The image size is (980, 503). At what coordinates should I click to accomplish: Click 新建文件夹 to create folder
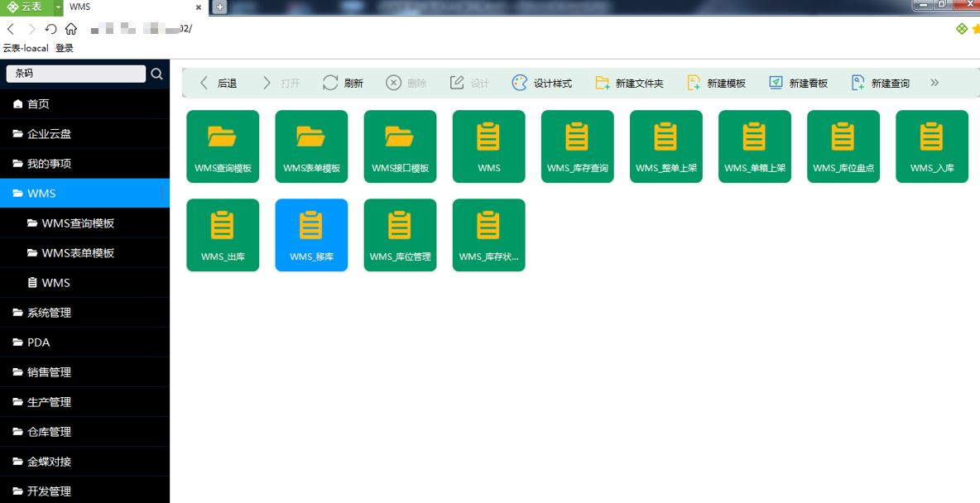click(629, 83)
